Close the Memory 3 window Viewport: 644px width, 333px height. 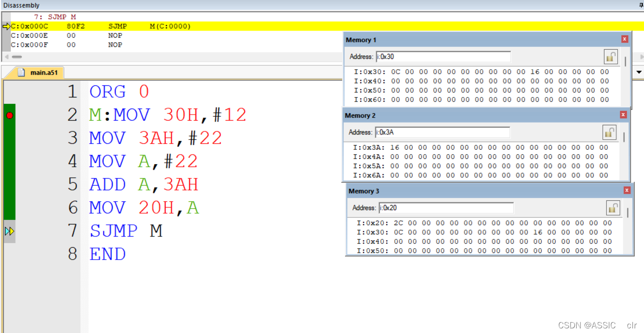627,190
